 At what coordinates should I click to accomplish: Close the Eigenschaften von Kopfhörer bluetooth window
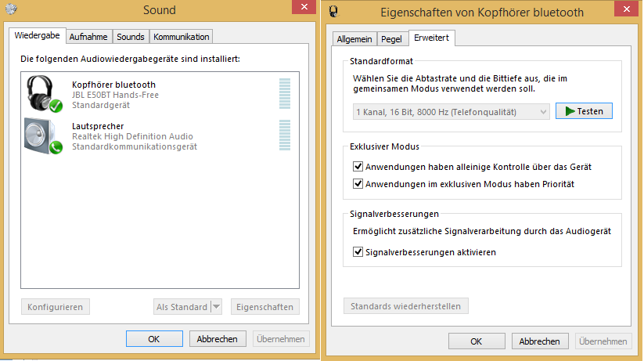point(626,9)
